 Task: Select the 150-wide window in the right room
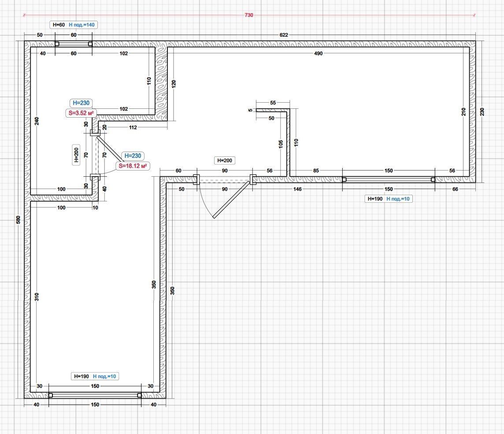(388, 179)
